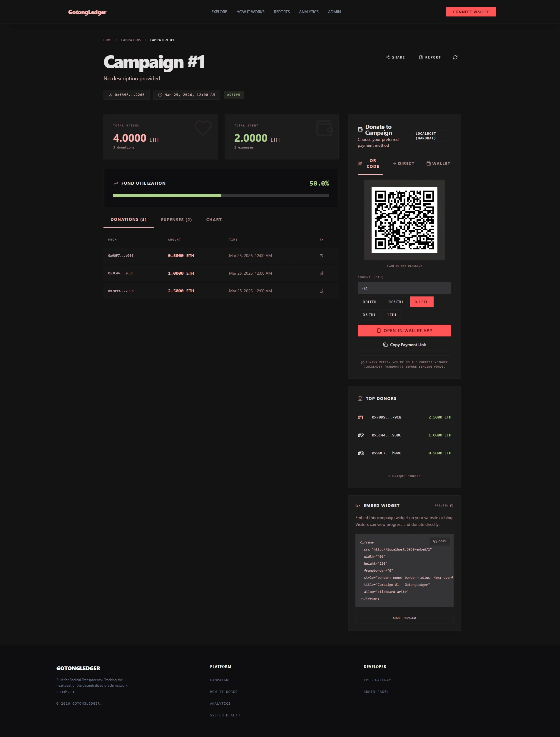
Task: Open transaction link for the 0.5000 ETH donation
Action: [x=321, y=256]
